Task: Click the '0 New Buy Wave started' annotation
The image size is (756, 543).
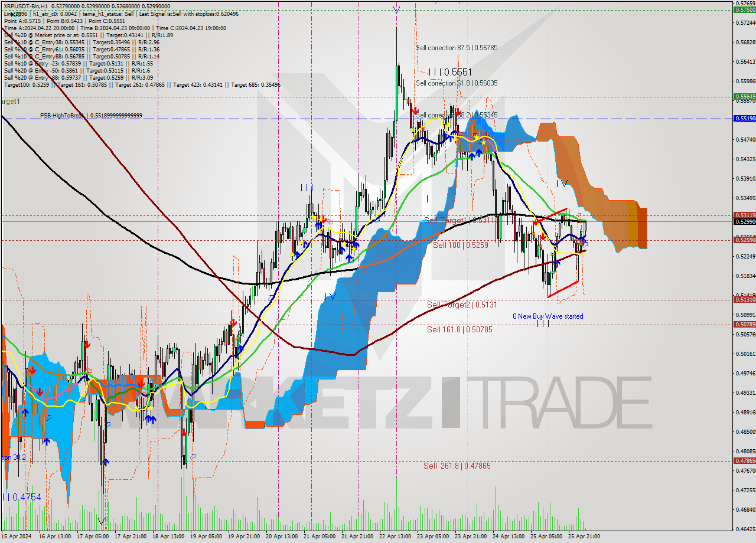Action: point(548,316)
